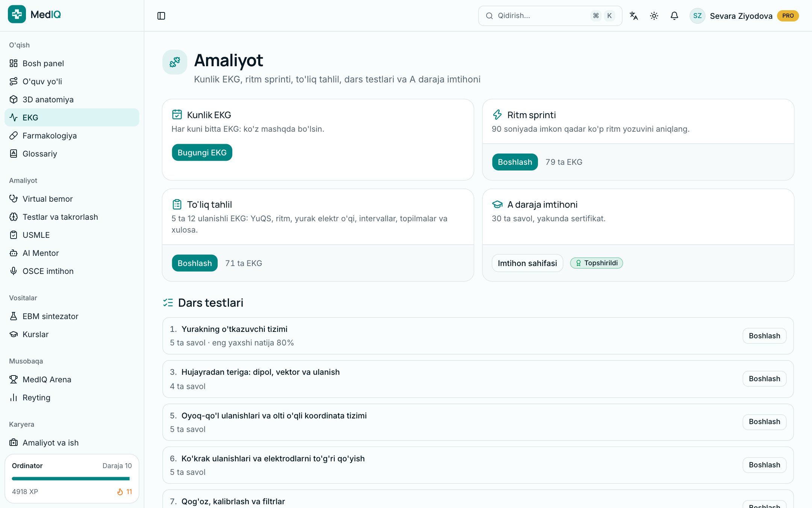Click the Testlar va takrorlash brain icon

point(14,217)
